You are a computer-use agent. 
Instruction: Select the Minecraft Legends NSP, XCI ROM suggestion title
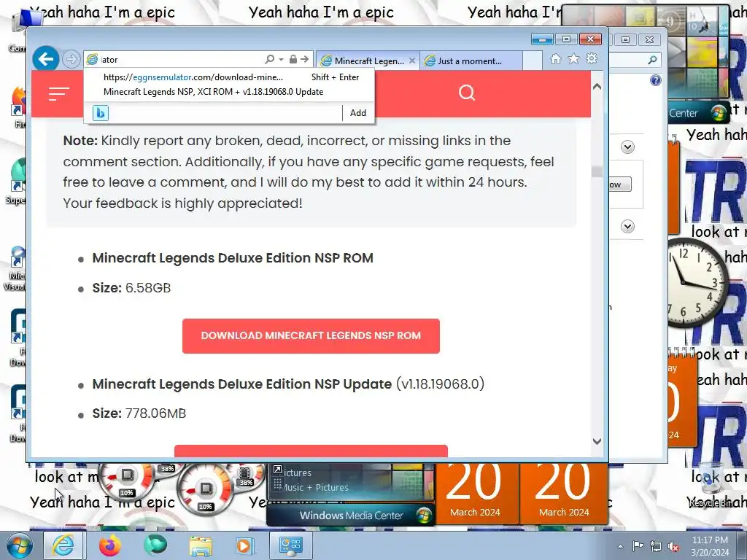[213, 92]
